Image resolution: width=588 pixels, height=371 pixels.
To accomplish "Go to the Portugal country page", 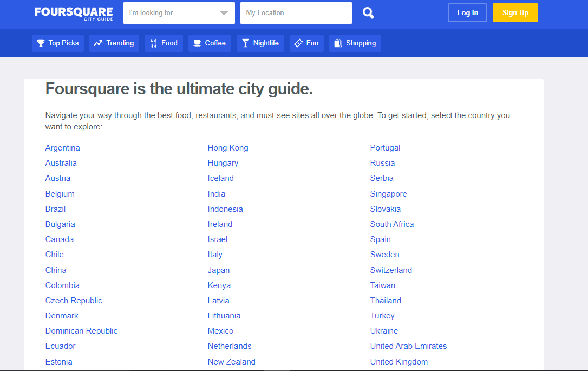I will pyautogui.click(x=385, y=148).
